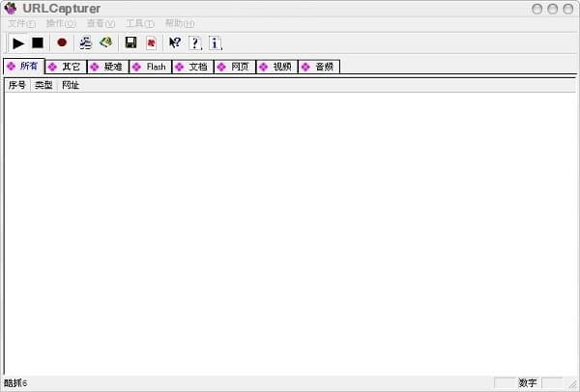Sort by the 序号 column header
Screen dimensions: 580x392
click(x=17, y=85)
